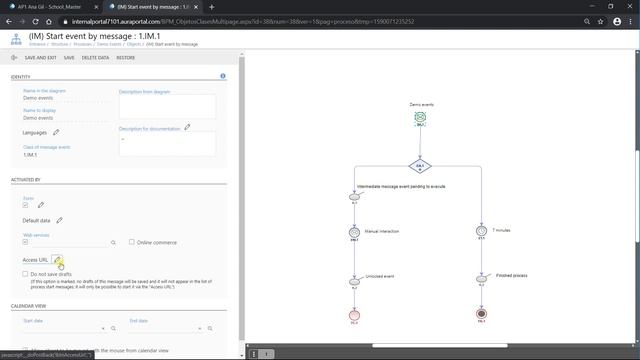Image resolution: width=640 pixels, height=360 pixels.
Task: Enable the Online commerce checkbox
Action: [x=131, y=242]
